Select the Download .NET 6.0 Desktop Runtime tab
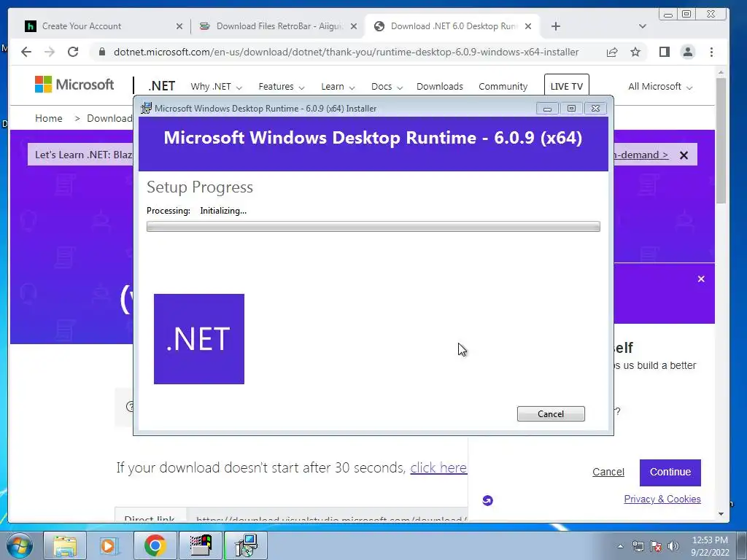This screenshot has height=560, width=747. (452, 26)
